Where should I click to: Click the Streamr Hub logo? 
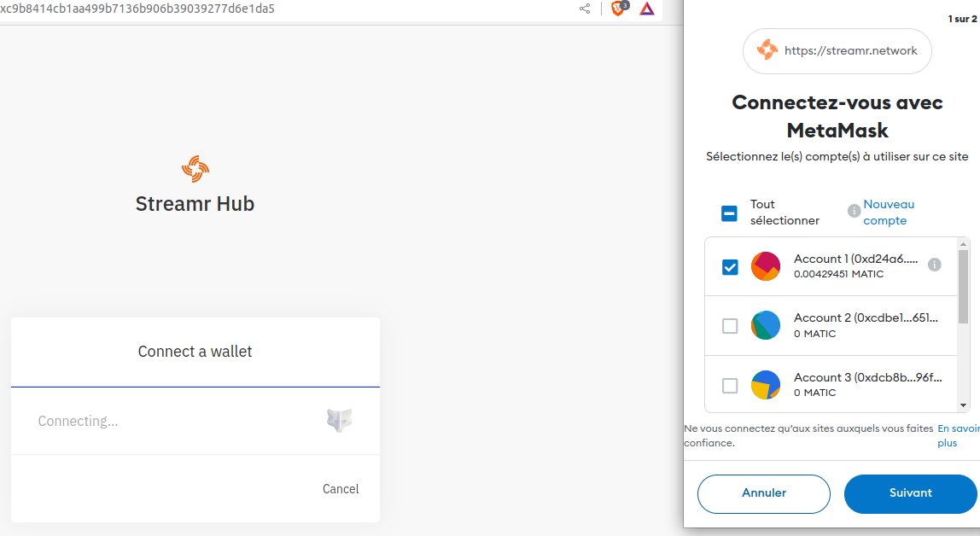click(195, 169)
